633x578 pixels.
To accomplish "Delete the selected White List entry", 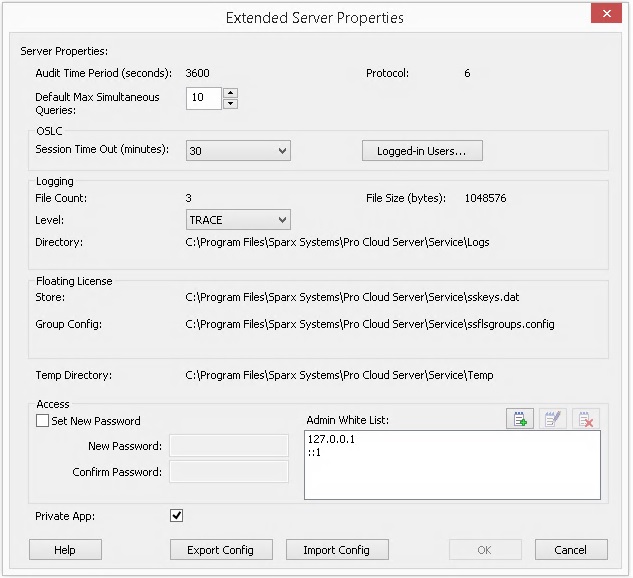I will click(585, 419).
